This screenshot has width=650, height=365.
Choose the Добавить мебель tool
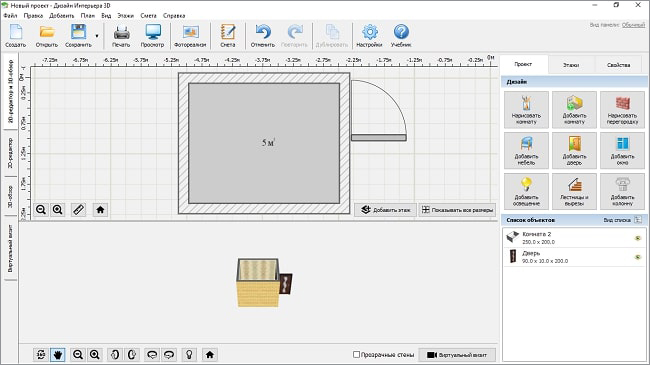[526, 151]
